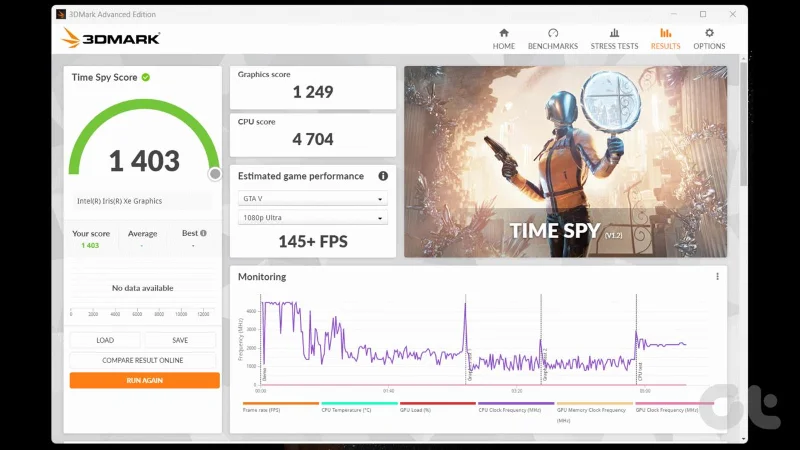Click the Intel(R) Iris(R) Xe Graphics label
Viewport: 800px width, 450px height.
[x=119, y=201]
